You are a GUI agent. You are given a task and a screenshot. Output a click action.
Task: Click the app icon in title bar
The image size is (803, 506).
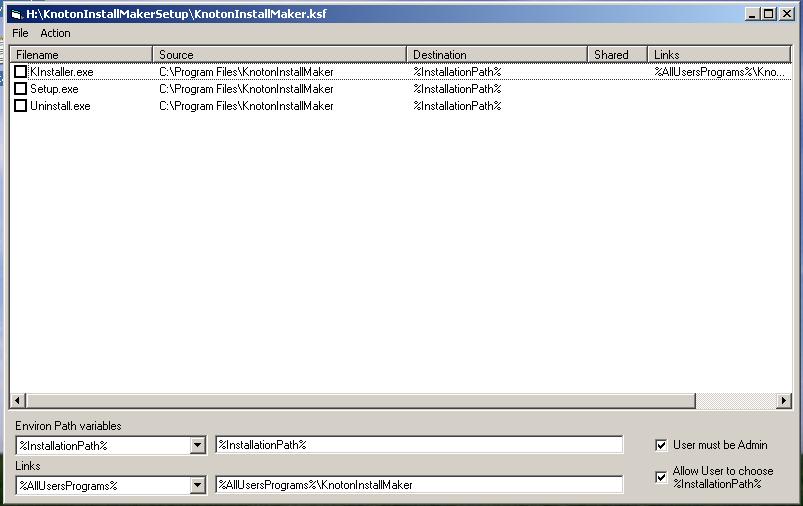click(15, 14)
